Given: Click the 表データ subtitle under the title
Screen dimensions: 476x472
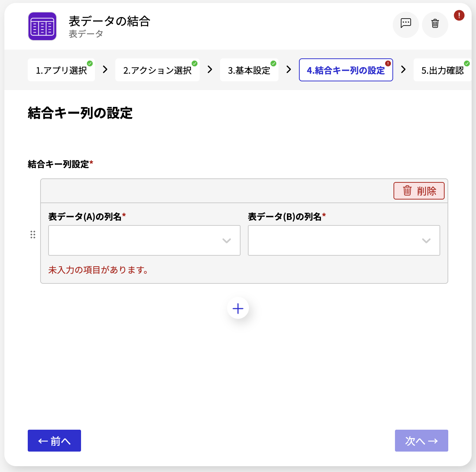Looking at the screenshot, I should point(86,34).
